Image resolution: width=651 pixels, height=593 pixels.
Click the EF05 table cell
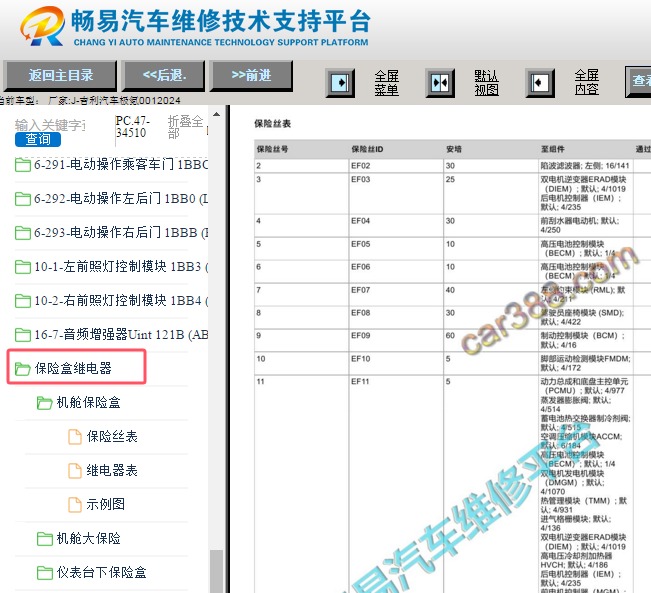(x=396, y=248)
